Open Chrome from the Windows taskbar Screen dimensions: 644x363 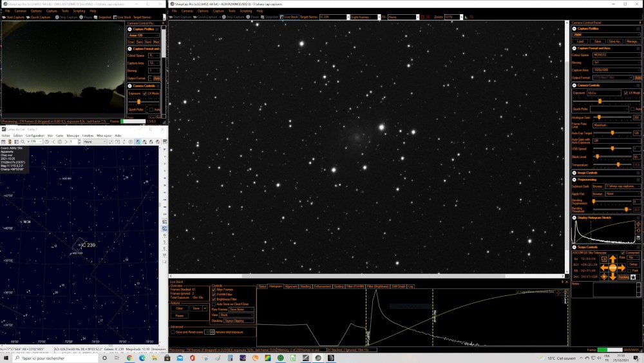click(x=129, y=358)
